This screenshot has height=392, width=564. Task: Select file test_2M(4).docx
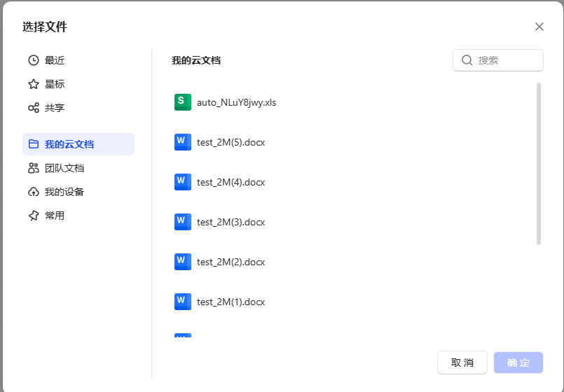(x=231, y=182)
